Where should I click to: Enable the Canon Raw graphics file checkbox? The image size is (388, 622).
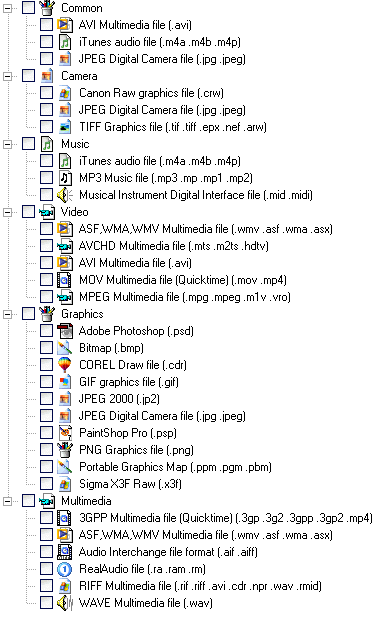pyautogui.click(x=46, y=93)
